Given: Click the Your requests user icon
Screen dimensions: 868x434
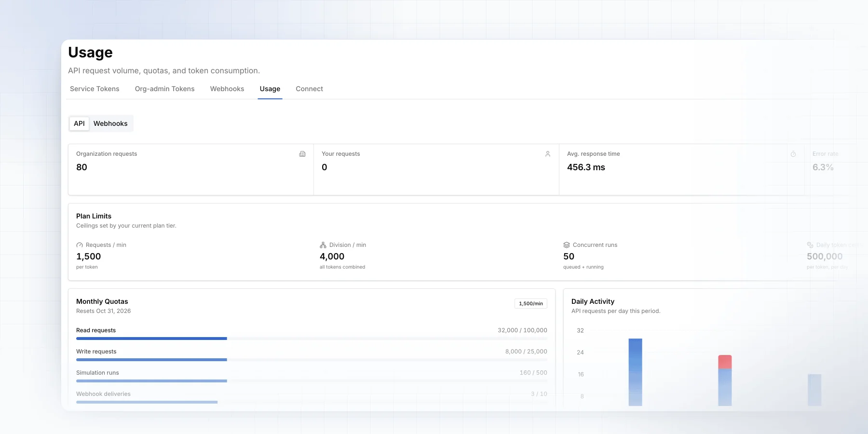Looking at the screenshot, I should pyautogui.click(x=548, y=154).
